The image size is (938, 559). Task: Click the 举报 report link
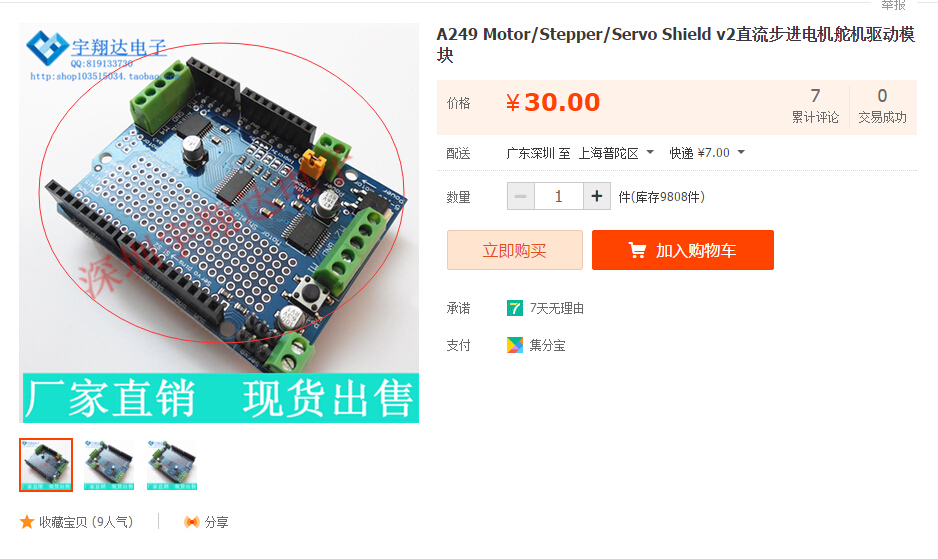pos(894,5)
